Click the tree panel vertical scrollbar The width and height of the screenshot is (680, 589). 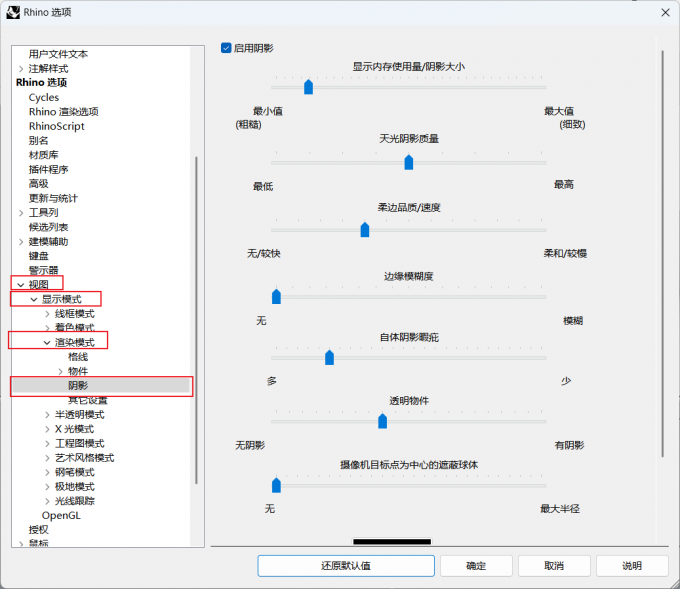point(196,320)
